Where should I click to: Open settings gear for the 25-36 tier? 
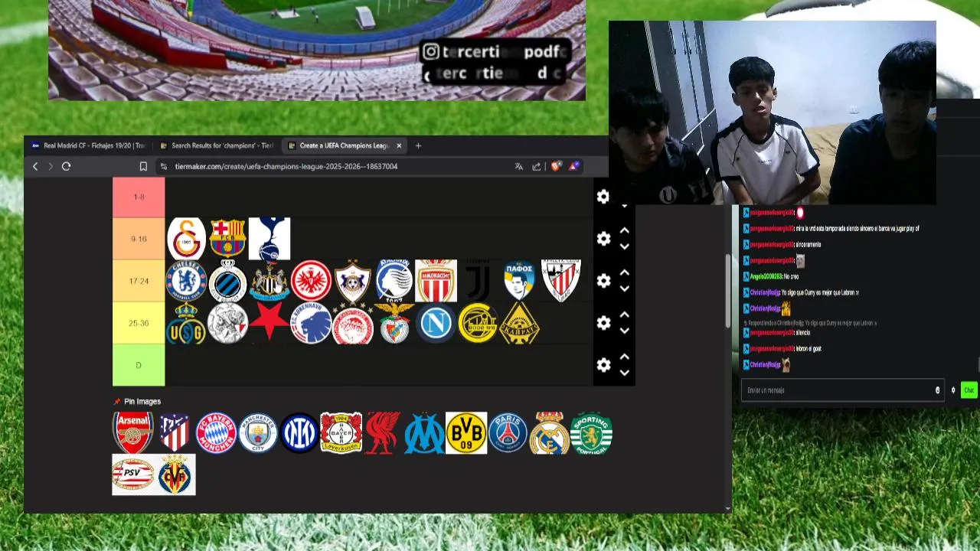pos(603,323)
